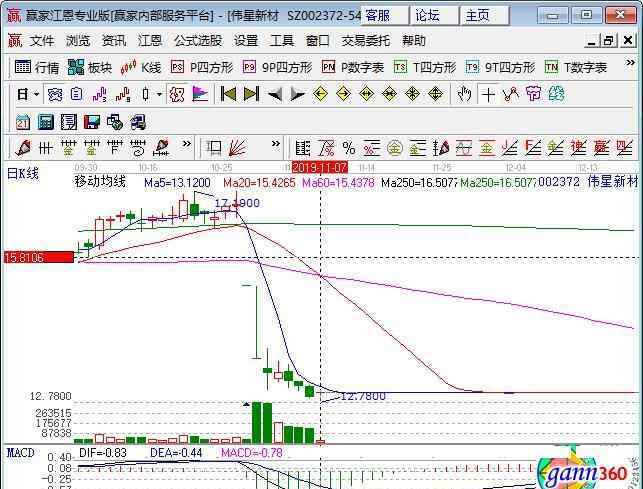643x489 pixels.
Task: Open the calculator icon
Action: (46, 122)
